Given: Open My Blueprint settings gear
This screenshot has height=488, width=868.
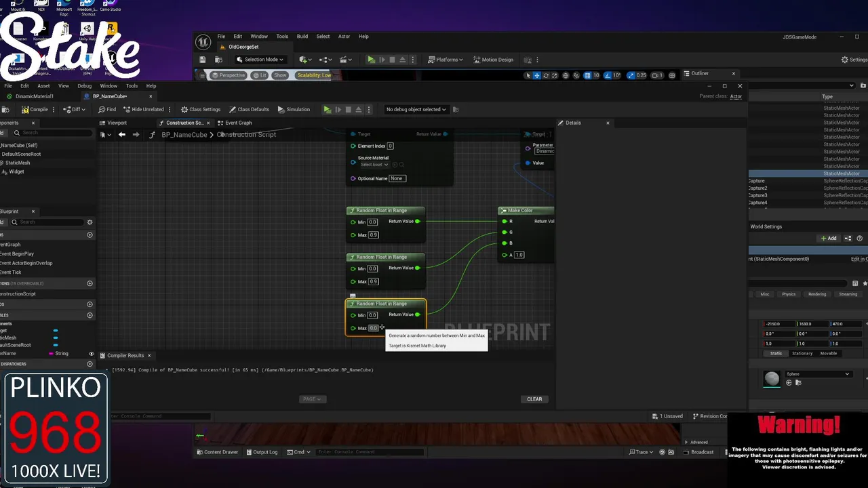Looking at the screenshot, I should click(x=90, y=222).
